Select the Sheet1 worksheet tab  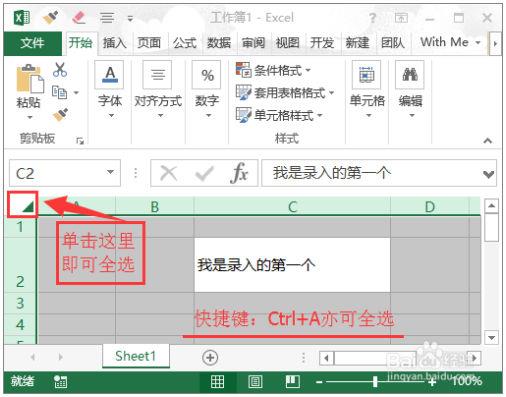click(x=136, y=356)
